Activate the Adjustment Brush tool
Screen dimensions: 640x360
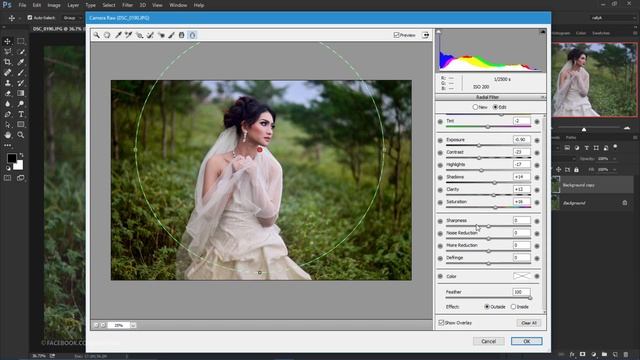pyautogui.click(x=171, y=35)
